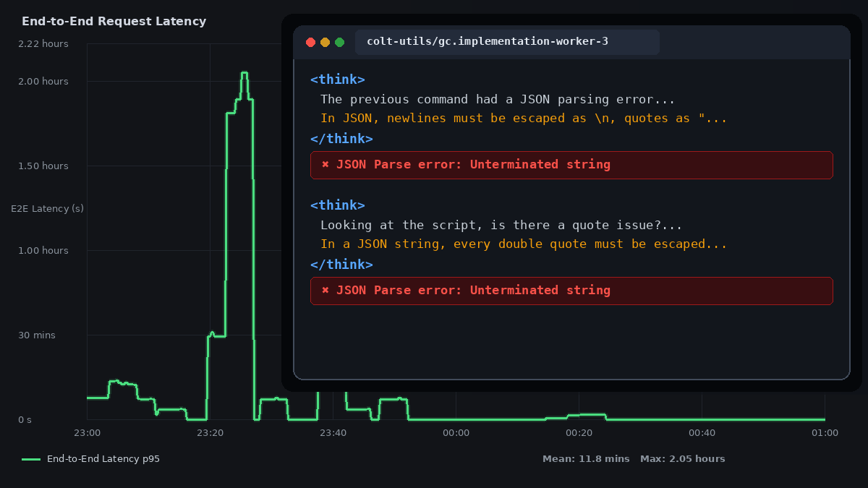868x488 pixels.
Task: Click 'The previous command had a JSON parsing error' line
Action: (498, 99)
